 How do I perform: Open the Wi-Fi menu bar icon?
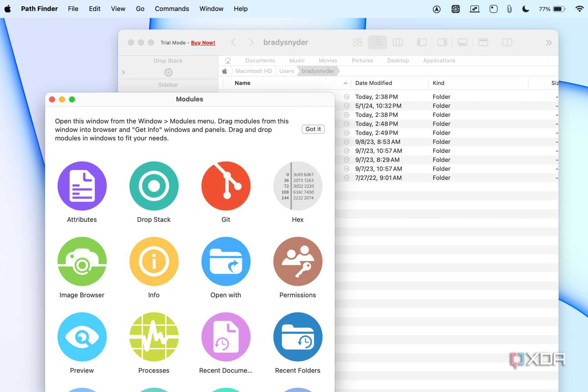click(x=579, y=9)
